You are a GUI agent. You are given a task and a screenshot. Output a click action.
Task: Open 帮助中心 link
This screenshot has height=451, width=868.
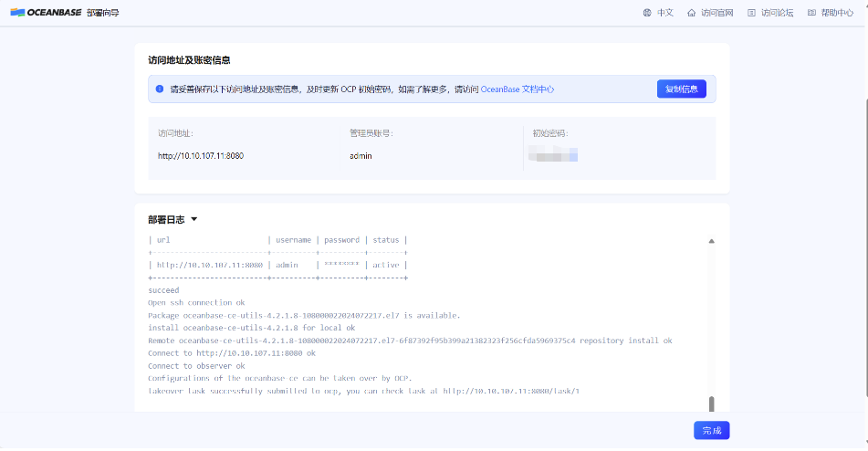pyautogui.click(x=837, y=13)
